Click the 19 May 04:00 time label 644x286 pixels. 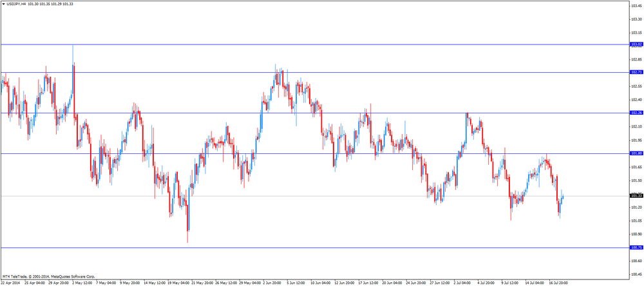point(178,283)
